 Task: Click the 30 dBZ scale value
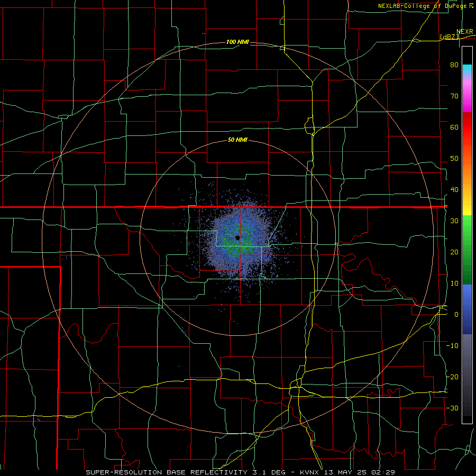tap(454, 221)
